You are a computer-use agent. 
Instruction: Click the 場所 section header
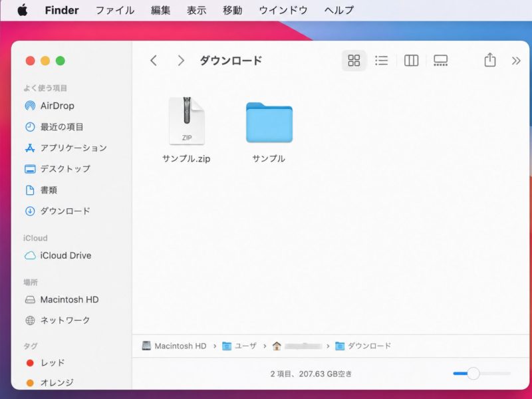click(x=31, y=282)
